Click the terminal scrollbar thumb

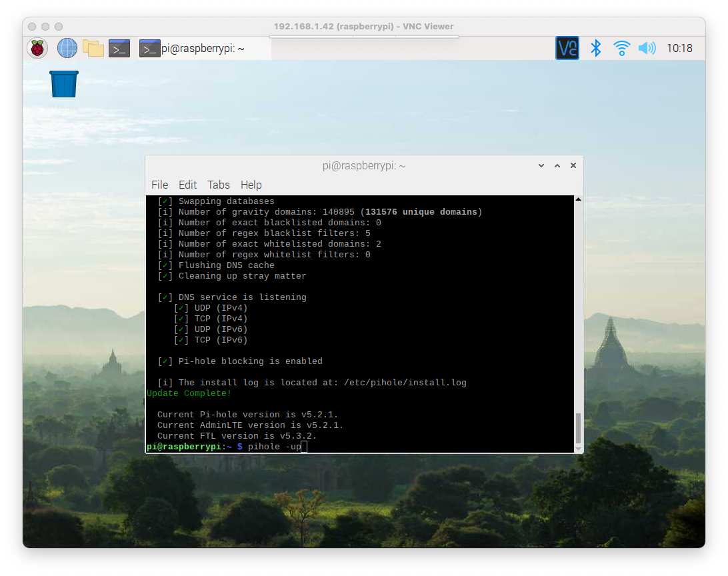click(578, 427)
